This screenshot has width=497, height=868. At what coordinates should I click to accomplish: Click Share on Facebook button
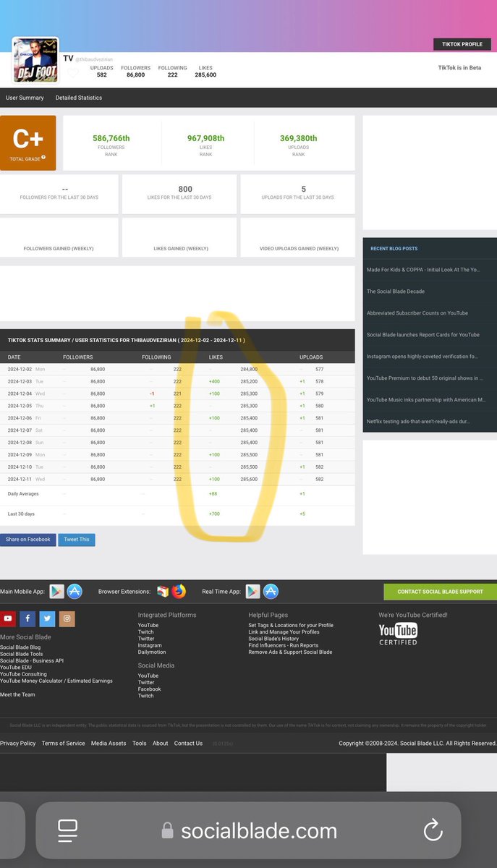(28, 540)
